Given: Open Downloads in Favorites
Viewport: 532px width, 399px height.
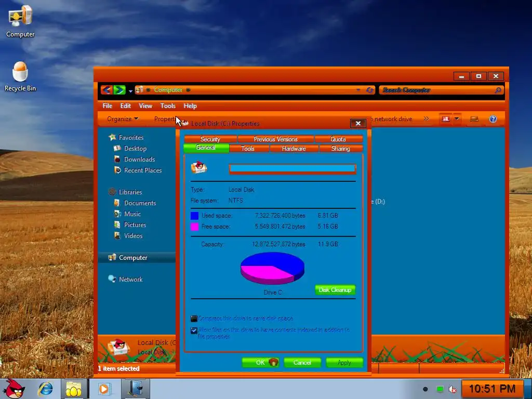Looking at the screenshot, I should tap(139, 159).
